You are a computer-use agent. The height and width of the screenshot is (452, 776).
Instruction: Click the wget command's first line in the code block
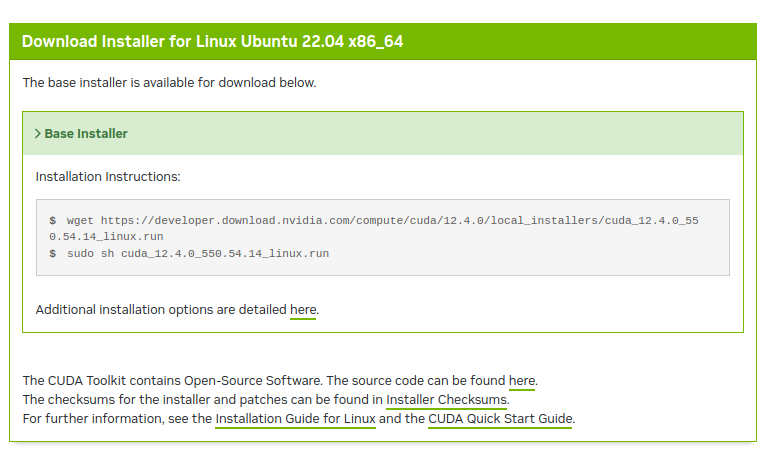pyautogui.click(x=382, y=219)
